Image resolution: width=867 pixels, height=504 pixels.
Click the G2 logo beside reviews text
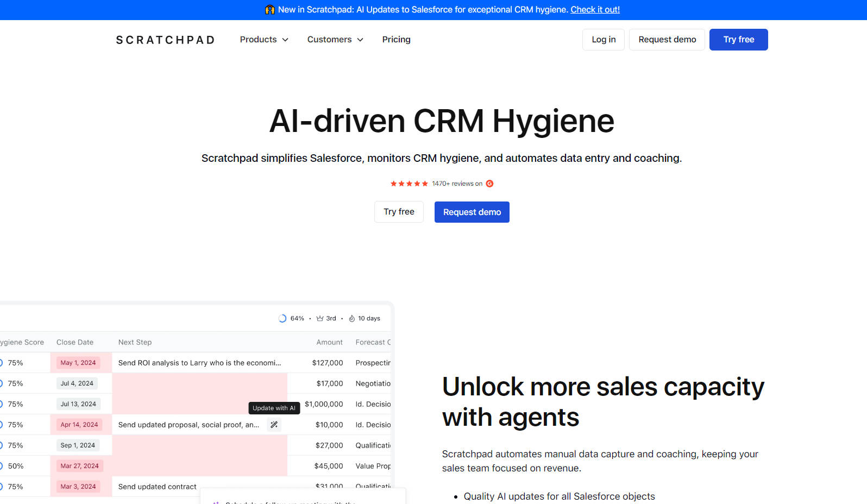pos(489,184)
